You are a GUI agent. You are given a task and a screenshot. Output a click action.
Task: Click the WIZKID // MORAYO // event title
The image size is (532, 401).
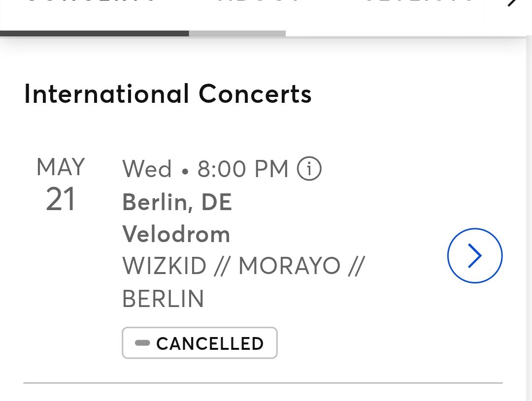click(x=242, y=266)
